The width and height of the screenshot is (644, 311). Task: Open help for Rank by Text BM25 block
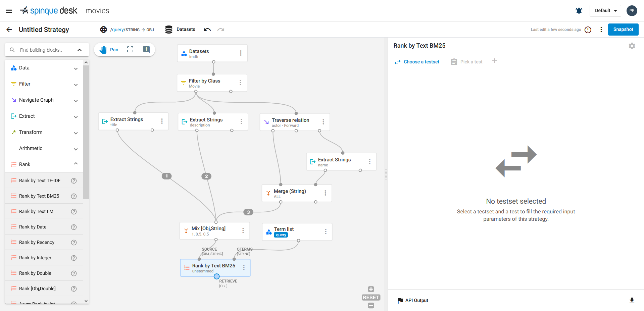pos(74,196)
